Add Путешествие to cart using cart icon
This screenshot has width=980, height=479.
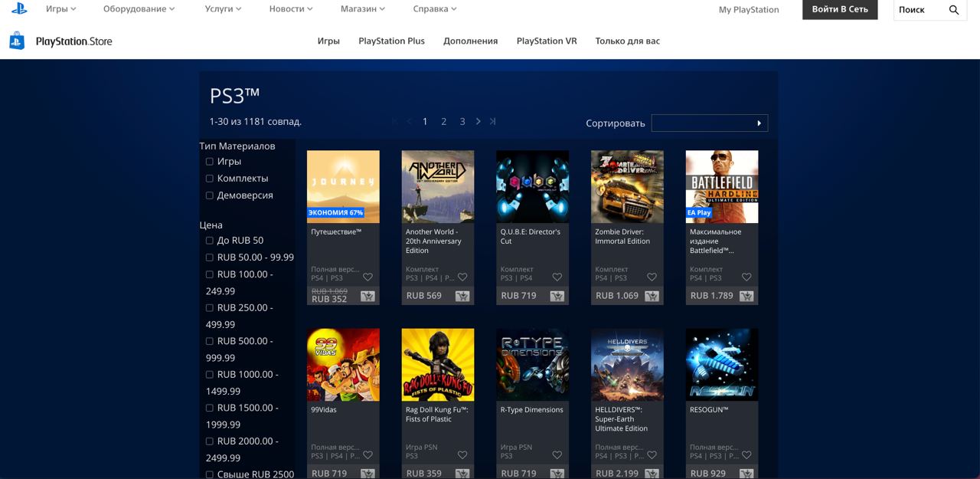click(367, 296)
